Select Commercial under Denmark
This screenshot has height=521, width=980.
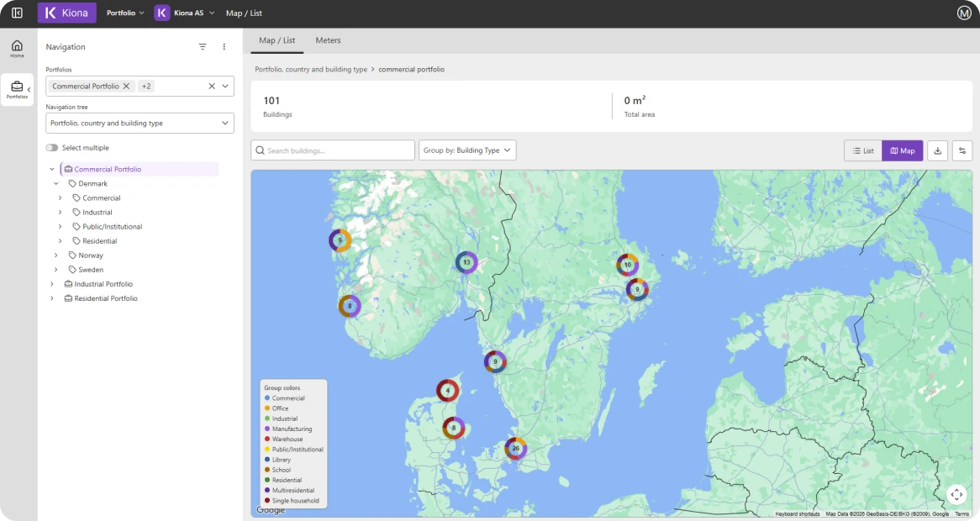pos(101,198)
